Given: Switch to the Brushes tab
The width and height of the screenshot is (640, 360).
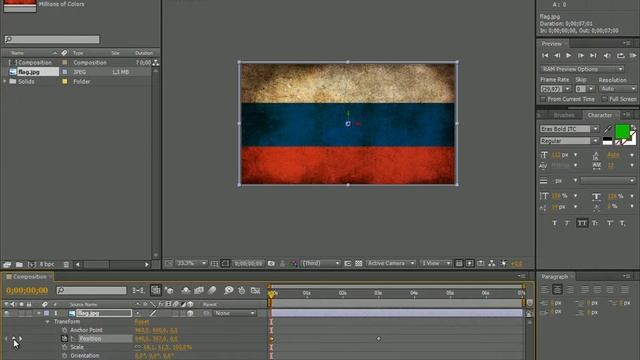Looking at the screenshot, I should point(564,115).
